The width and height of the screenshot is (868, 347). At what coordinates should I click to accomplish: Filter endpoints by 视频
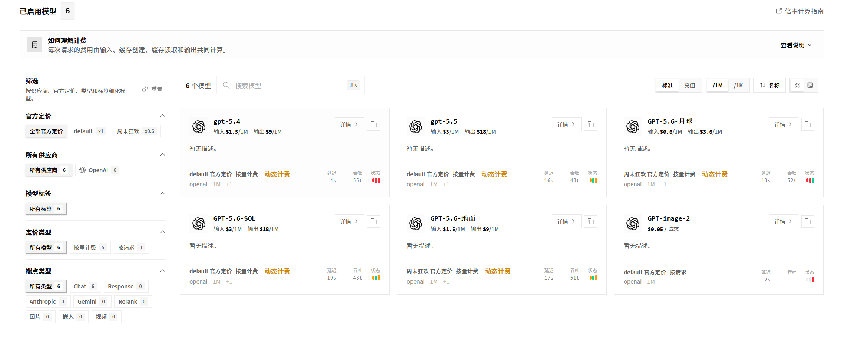106,317
